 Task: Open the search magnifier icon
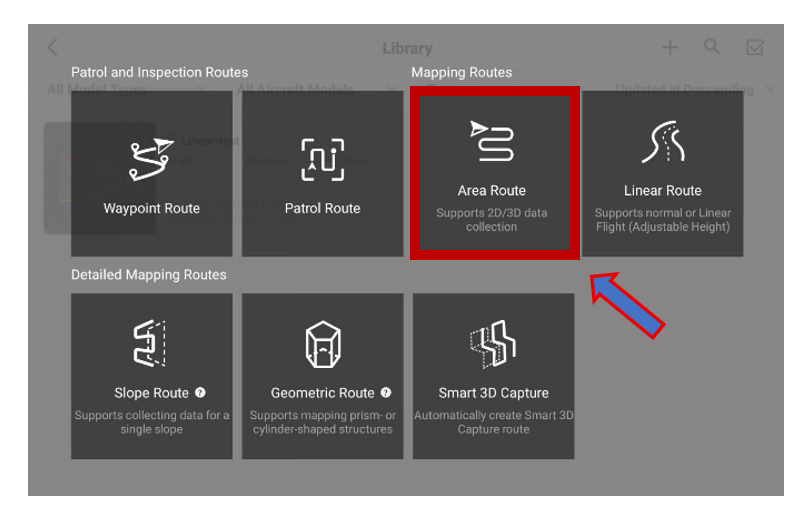pos(711,47)
